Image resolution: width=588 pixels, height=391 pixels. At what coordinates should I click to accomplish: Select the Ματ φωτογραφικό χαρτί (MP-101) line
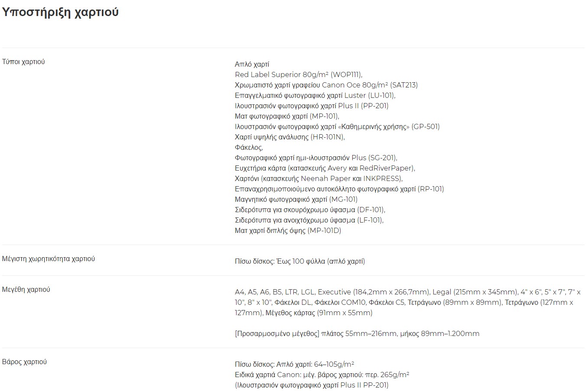coord(287,116)
